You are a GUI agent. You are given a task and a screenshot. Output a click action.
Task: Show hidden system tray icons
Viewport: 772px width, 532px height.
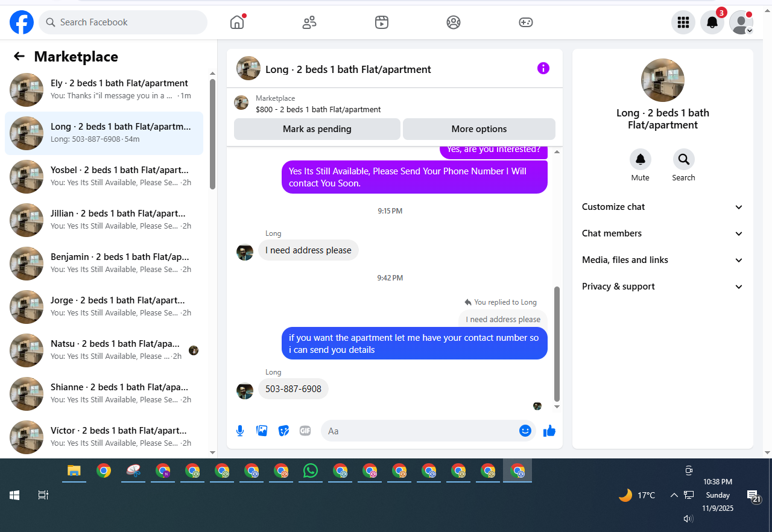pos(674,495)
